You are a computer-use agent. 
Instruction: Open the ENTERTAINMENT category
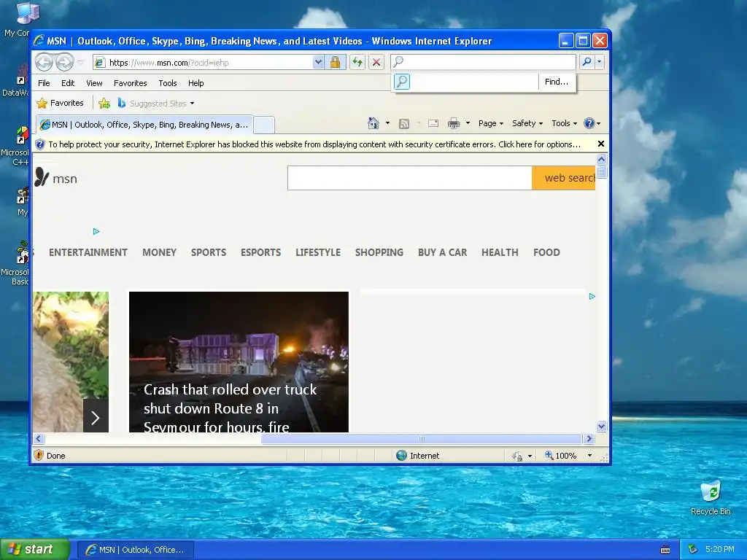(88, 252)
